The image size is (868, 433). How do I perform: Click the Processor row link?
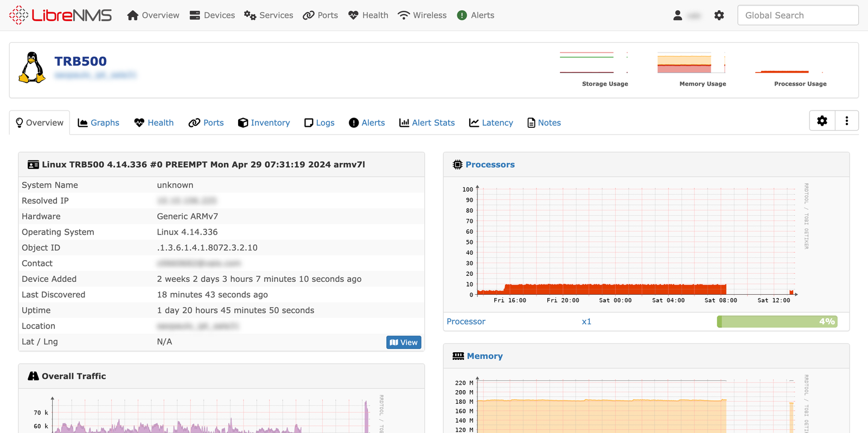tap(466, 321)
